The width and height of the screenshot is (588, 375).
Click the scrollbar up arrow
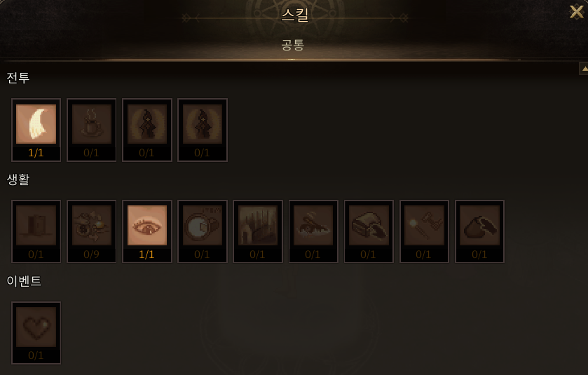pyautogui.click(x=584, y=69)
